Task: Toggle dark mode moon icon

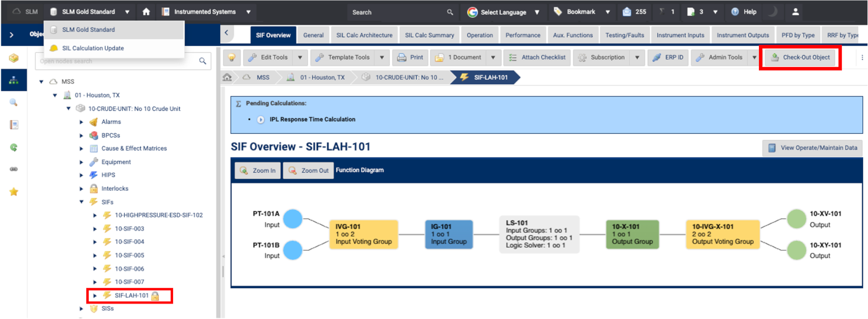Action: [x=773, y=12]
